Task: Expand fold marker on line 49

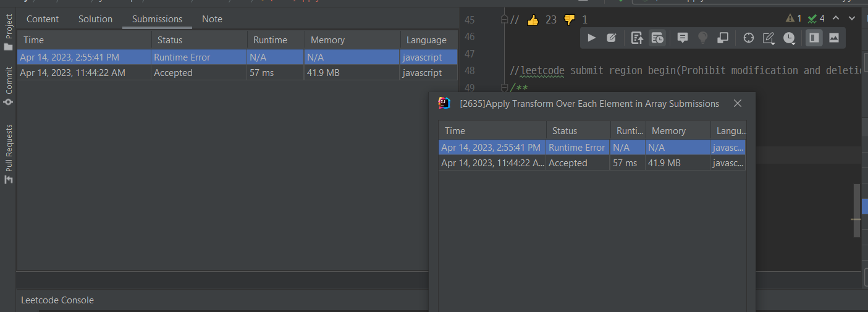Action: tap(505, 88)
